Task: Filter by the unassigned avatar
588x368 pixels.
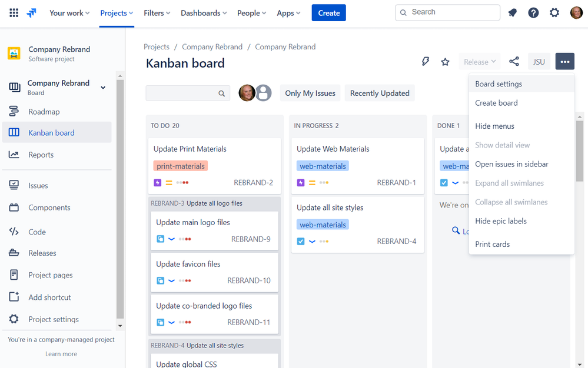Action: coord(263,93)
